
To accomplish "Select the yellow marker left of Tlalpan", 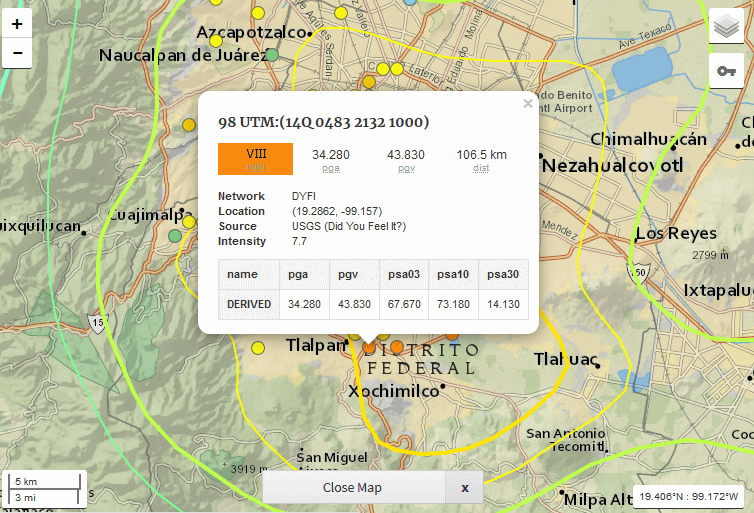I will coord(258,348).
